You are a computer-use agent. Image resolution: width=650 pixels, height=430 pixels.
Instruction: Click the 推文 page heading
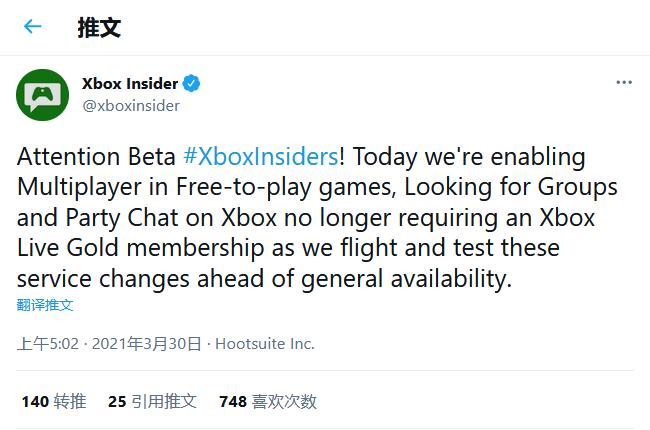(x=99, y=27)
